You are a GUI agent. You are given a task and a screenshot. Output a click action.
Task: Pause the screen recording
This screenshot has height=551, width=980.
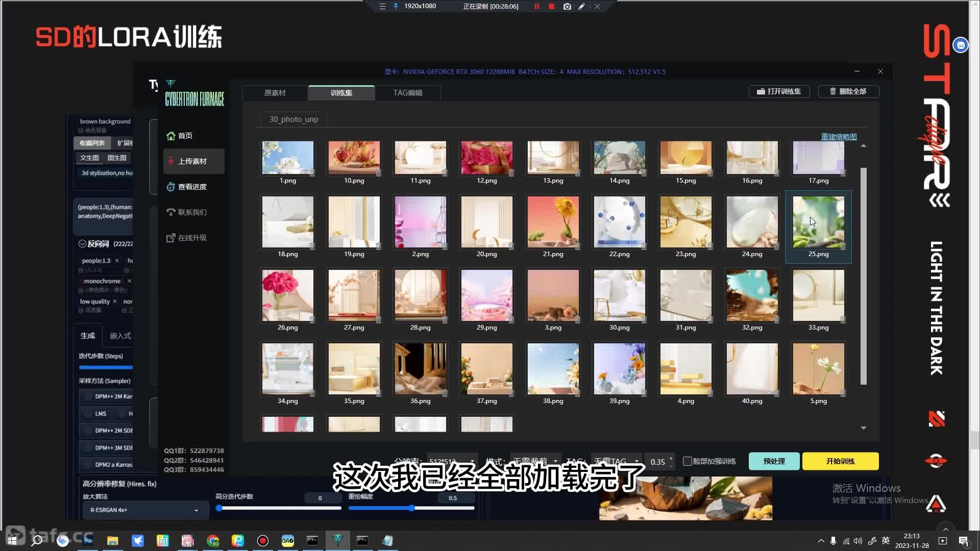[x=536, y=7]
